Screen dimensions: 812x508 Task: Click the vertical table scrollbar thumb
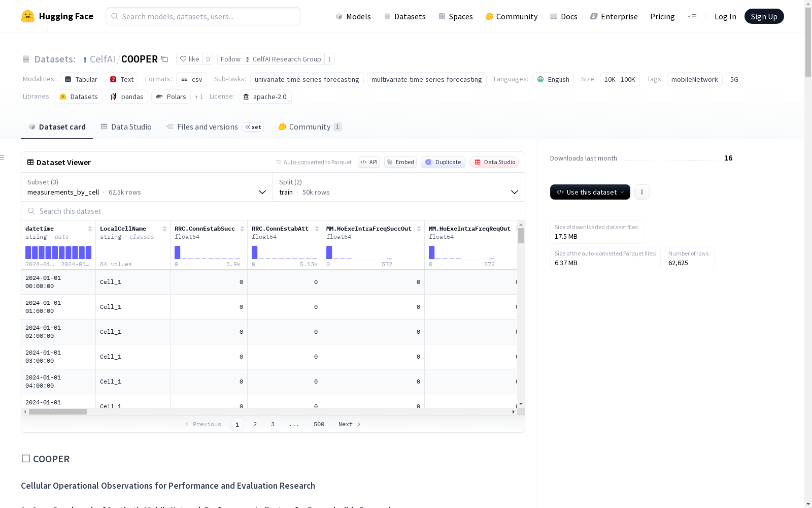click(x=521, y=236)
